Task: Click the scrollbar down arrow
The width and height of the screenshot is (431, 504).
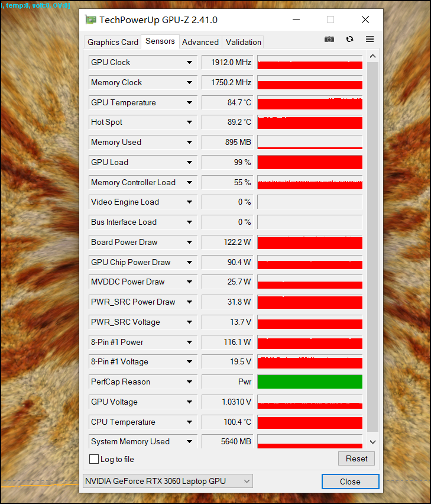Action: pyautogui.click(x=372, y=442)
